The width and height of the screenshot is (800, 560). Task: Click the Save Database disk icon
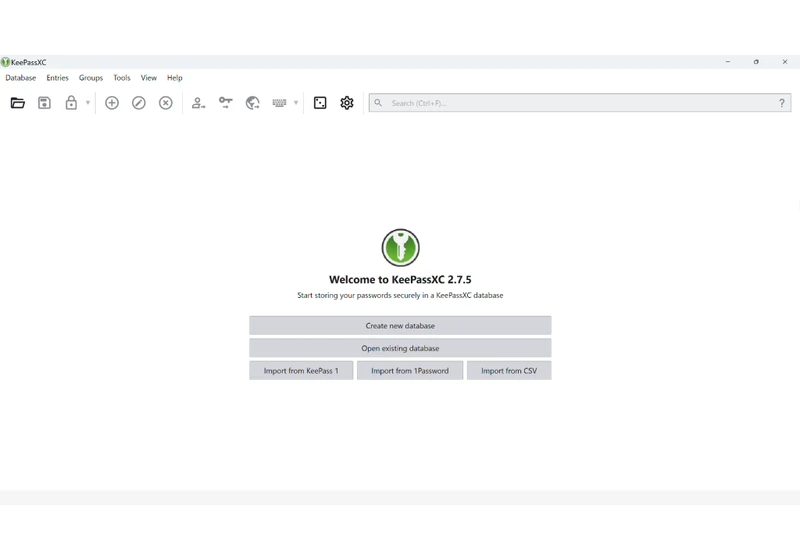(x=44, y=103)
